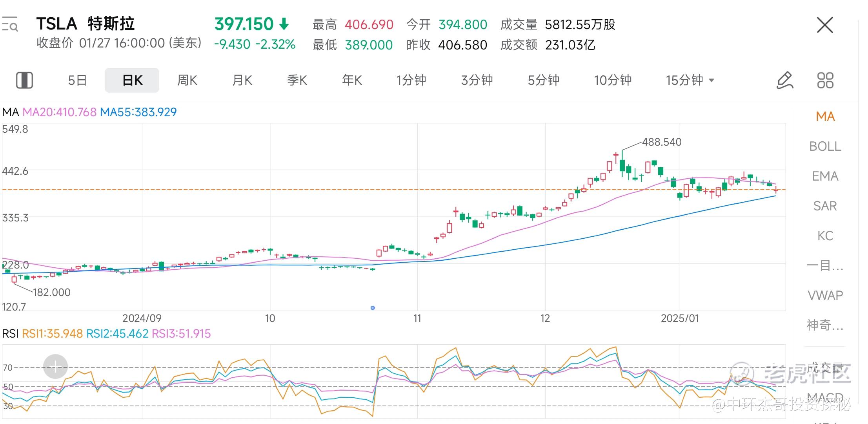Open the stock search list icon

[10, 24]
